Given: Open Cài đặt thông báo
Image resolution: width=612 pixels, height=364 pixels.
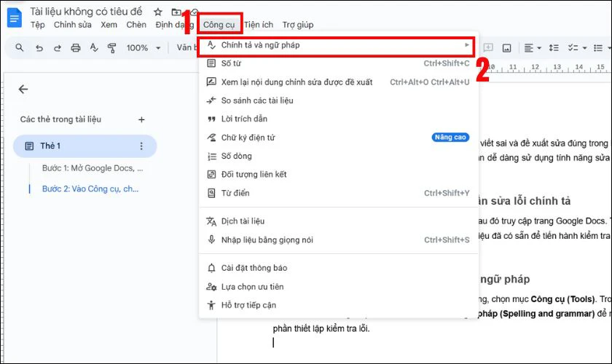Looking at the screenshot, I should [337, 268].
